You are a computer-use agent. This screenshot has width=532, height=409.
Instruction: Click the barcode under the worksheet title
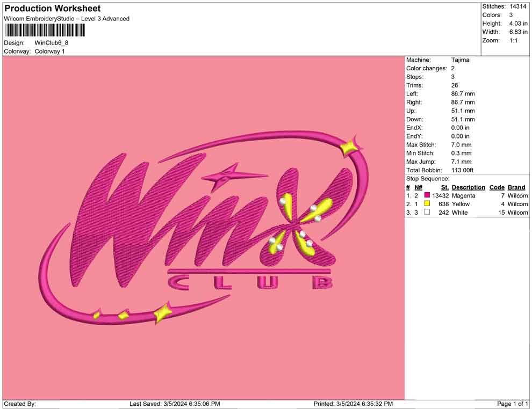(x=45, y=31)
